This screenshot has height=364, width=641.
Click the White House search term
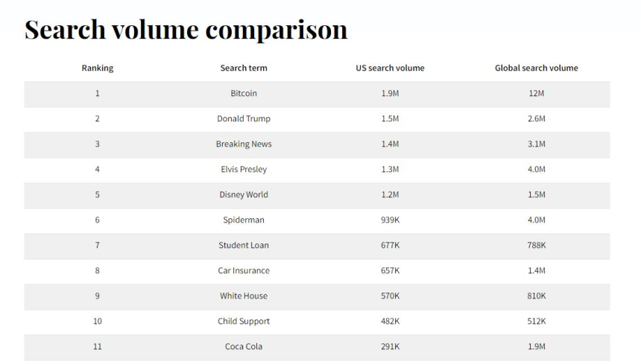click(x=244, y=296)
